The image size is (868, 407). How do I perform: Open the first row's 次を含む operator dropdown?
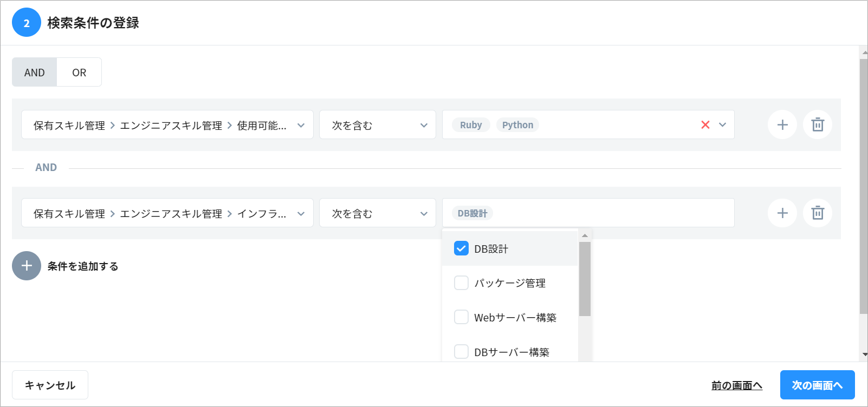point(378,125)
